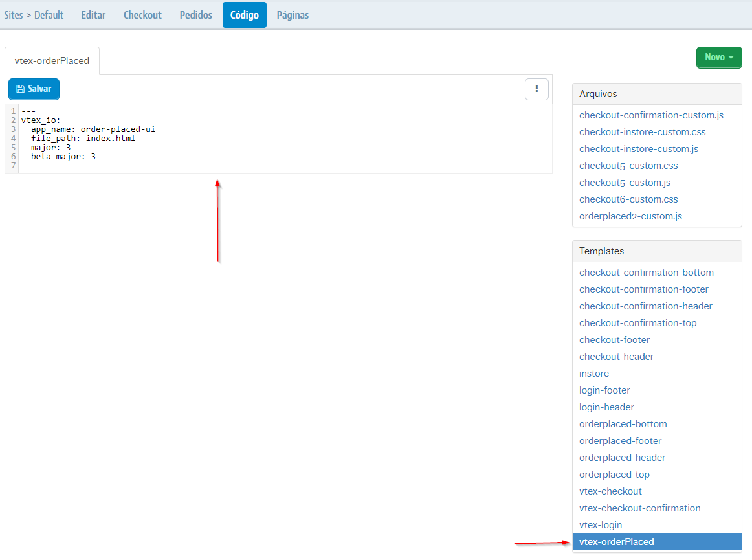Select the Páginas tab
Screen dimensions: 752x560
point(293,15)
